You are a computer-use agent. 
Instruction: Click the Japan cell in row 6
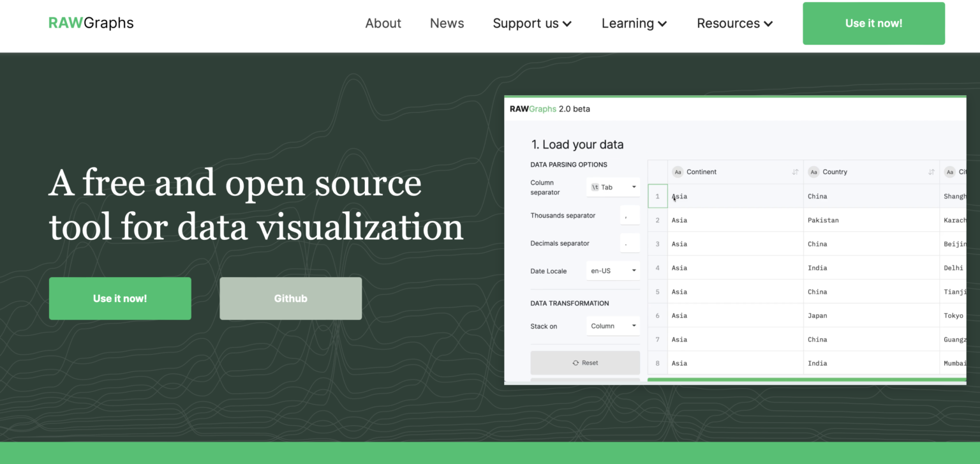pyautogui.click(x=872, y=315)
